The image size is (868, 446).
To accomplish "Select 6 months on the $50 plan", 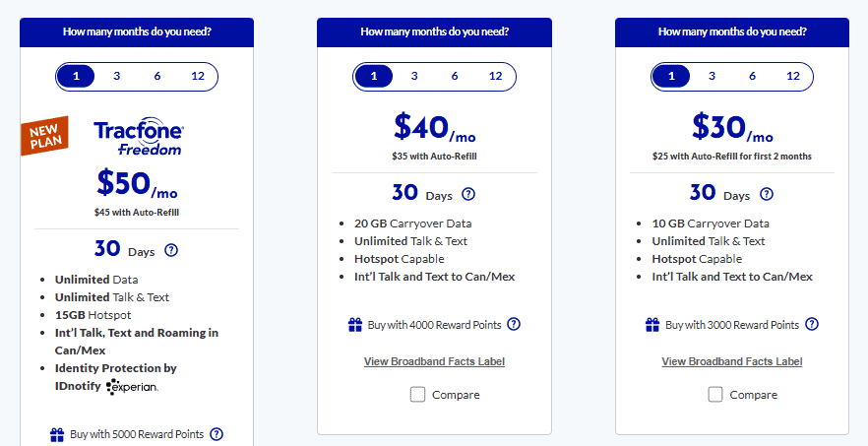I will tap(157, 76).
